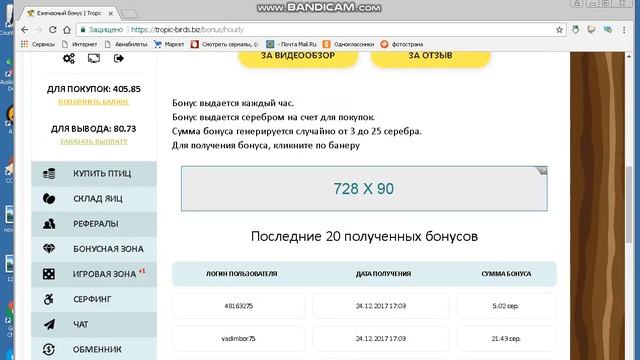
Task: Go to browser home page icon
Action: click(x=67, y=30)
